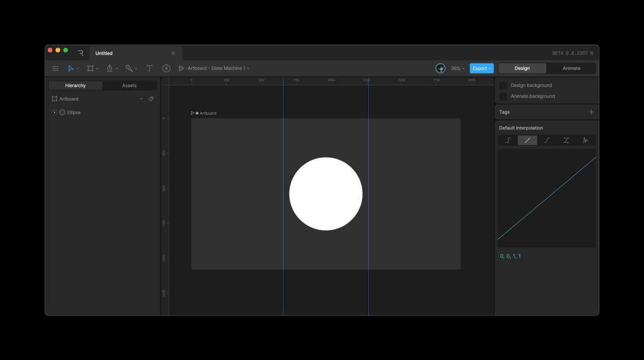The width and height of the screenshot is (644, 360).
Task: Pick Animate background color swatch
Action: (503, 97)
